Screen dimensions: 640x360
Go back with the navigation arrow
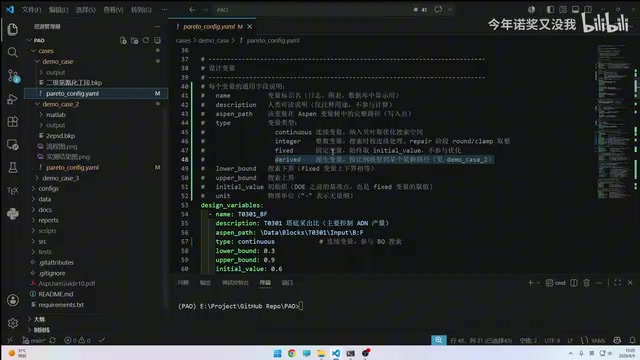click(x=192, y=9)
